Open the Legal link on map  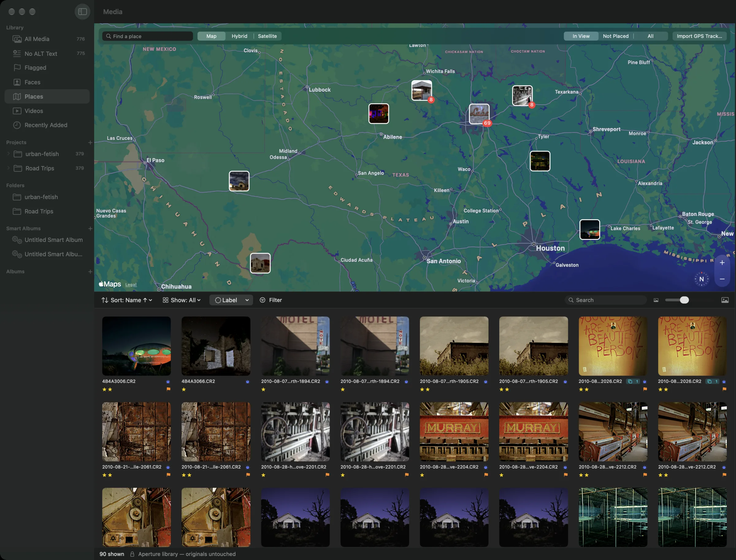(131, 285)
